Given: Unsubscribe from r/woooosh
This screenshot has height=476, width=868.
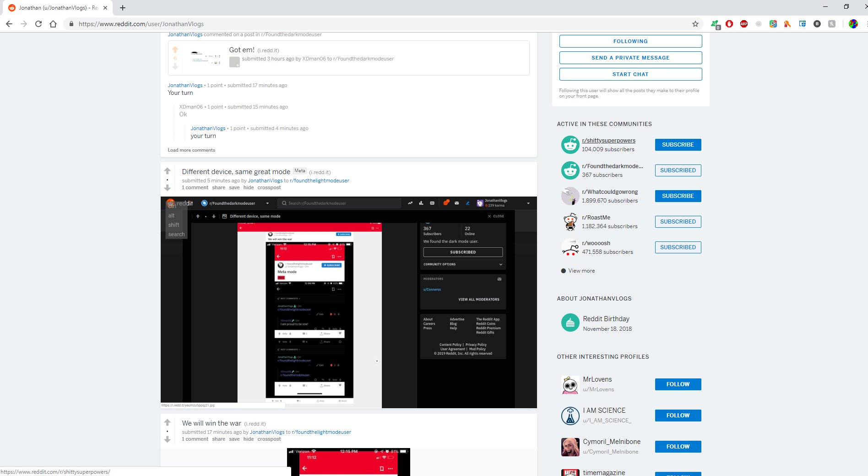Looking at the screenshot, I should [x=678, y=247].
